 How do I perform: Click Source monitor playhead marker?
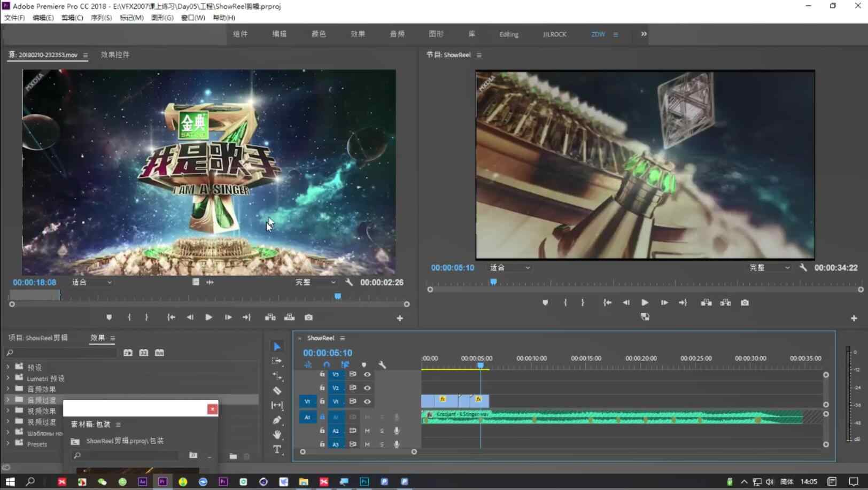pyautogui.click(x=338, y=296)
